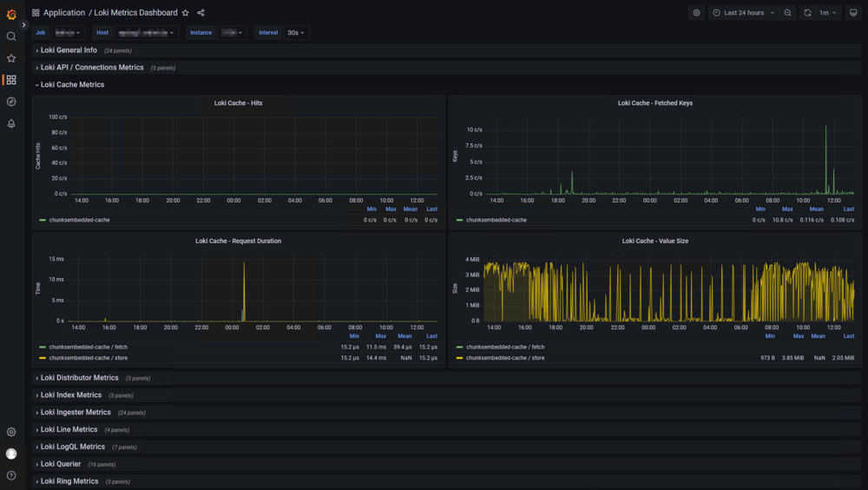Open the search icon in sidebar
The image size is (868, 490).
click(x=11, y=36)
